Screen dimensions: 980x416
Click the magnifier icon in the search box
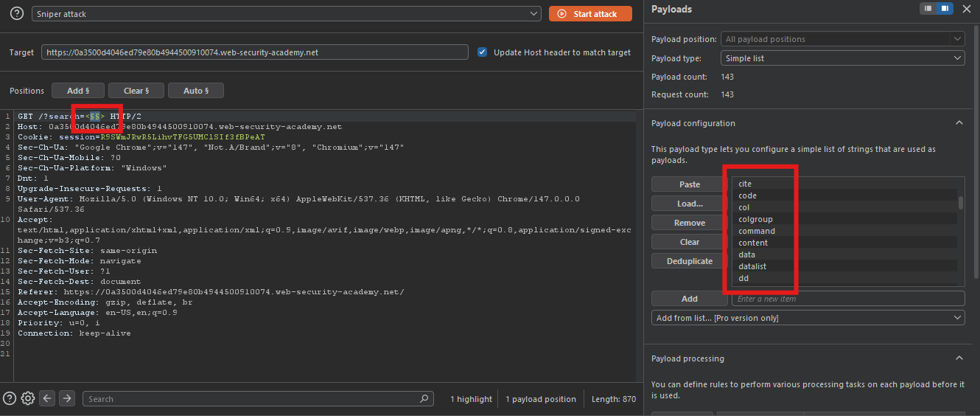[424, 398]
